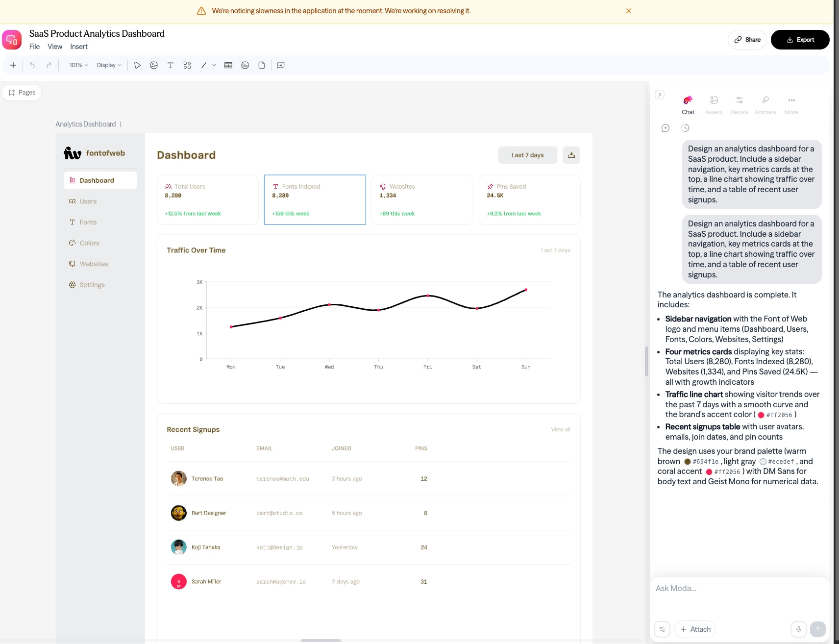Expand the line tool dropdown arrow
839x644 pixels.
[x=214, y=65]
